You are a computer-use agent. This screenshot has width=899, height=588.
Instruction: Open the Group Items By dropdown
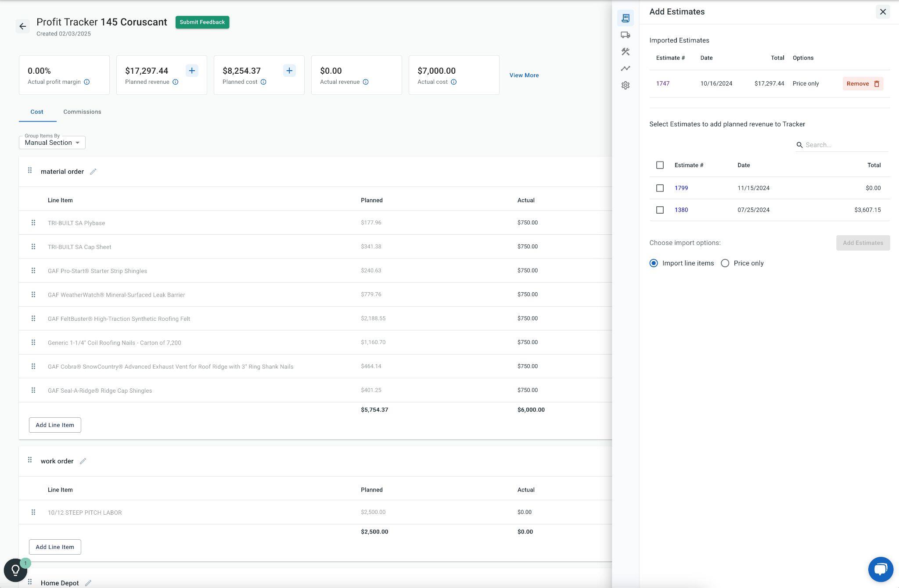(x=52, y=142)
